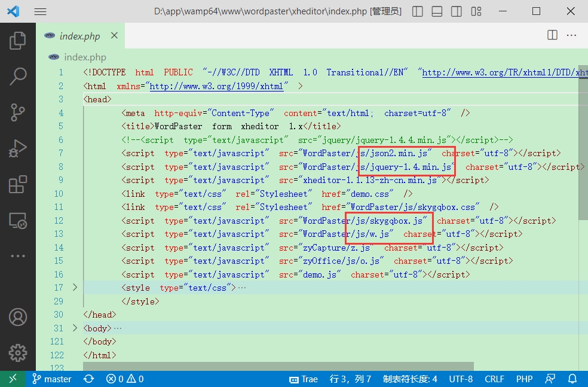
Task: Follow the w3.org/1999/xhtml link
Action: click(216, 86)
